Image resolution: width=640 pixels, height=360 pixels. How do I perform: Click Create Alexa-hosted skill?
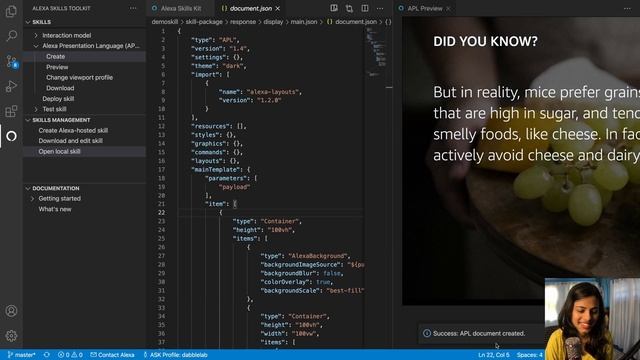tap(73, 131)
